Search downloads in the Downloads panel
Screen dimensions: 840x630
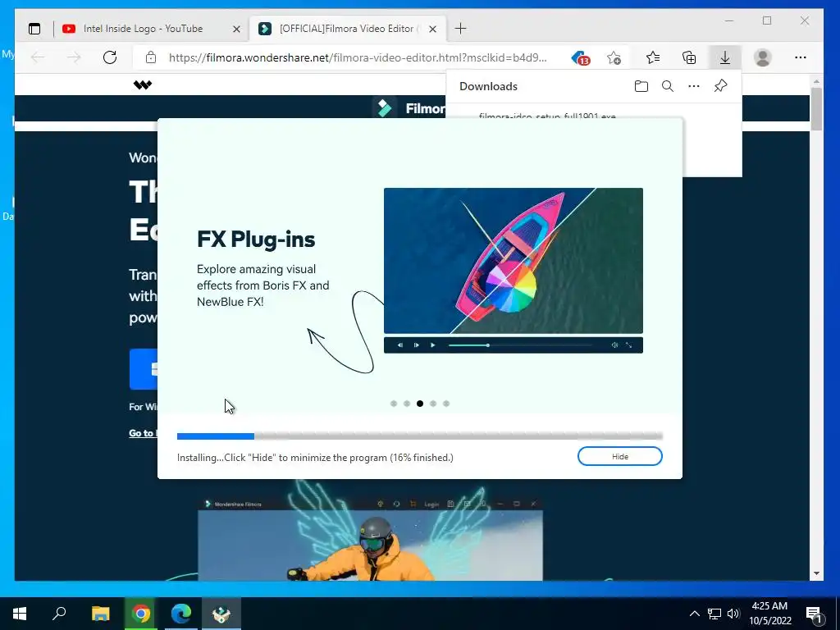(x=668, y=86)
